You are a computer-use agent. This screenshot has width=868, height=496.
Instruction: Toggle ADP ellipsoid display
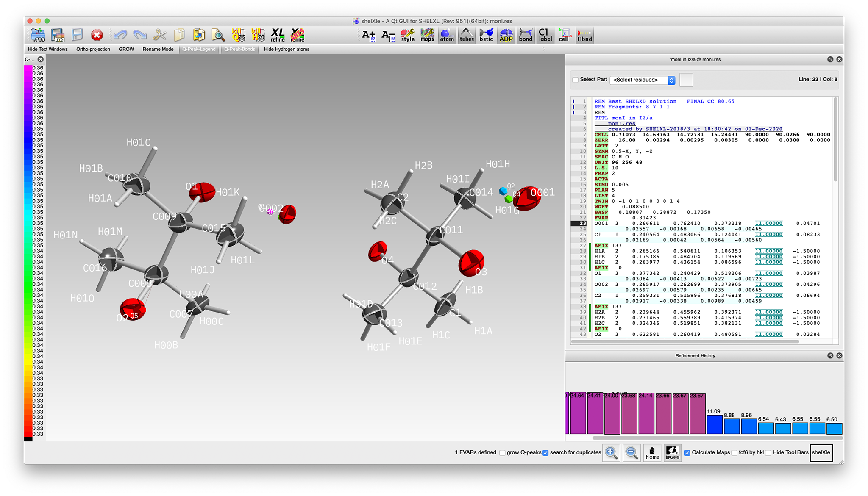(x=506, y=35)
